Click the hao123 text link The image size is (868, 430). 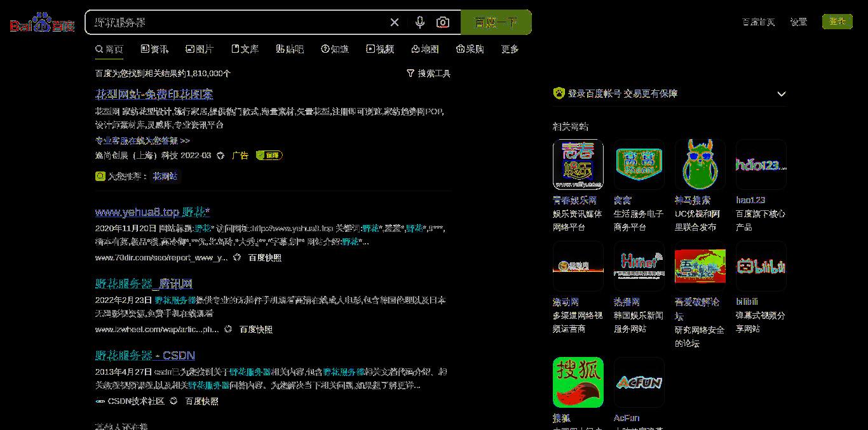(750, 200)
